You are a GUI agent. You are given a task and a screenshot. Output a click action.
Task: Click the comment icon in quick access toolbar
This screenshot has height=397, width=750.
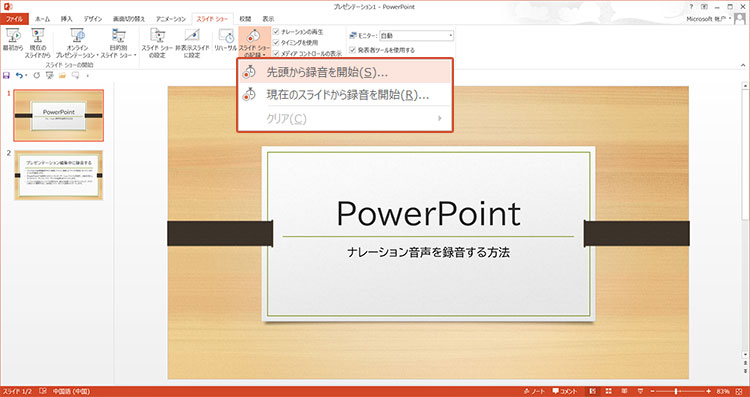coord(75,76)
